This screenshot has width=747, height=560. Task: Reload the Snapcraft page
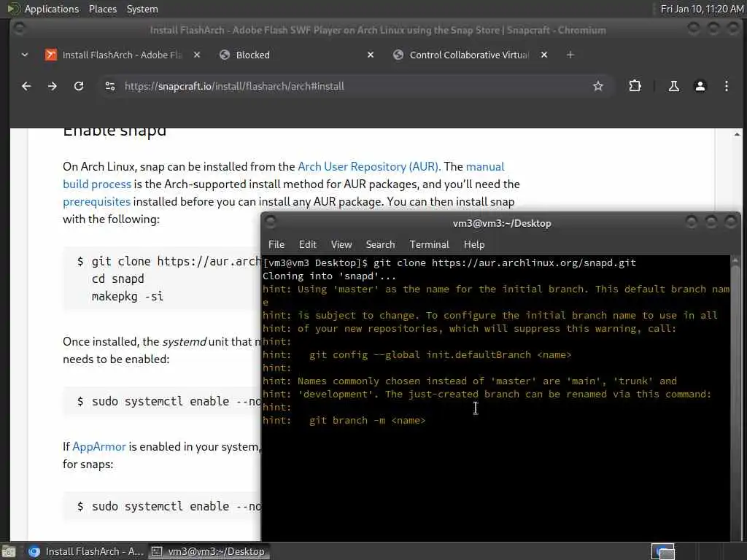pos(79,86)
